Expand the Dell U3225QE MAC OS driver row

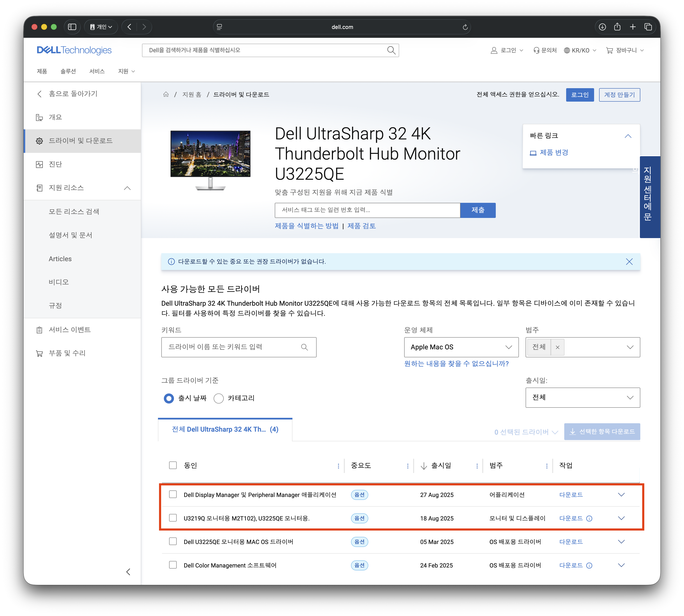[x=621, y=542]
